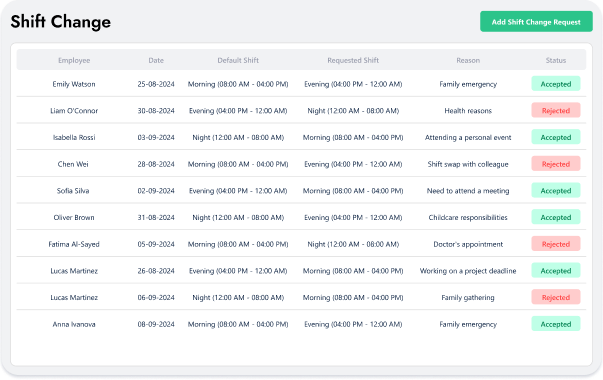The image size is (603, 380).
Task: Click reason Need to attend a meeting
Action: coord(468,191)
